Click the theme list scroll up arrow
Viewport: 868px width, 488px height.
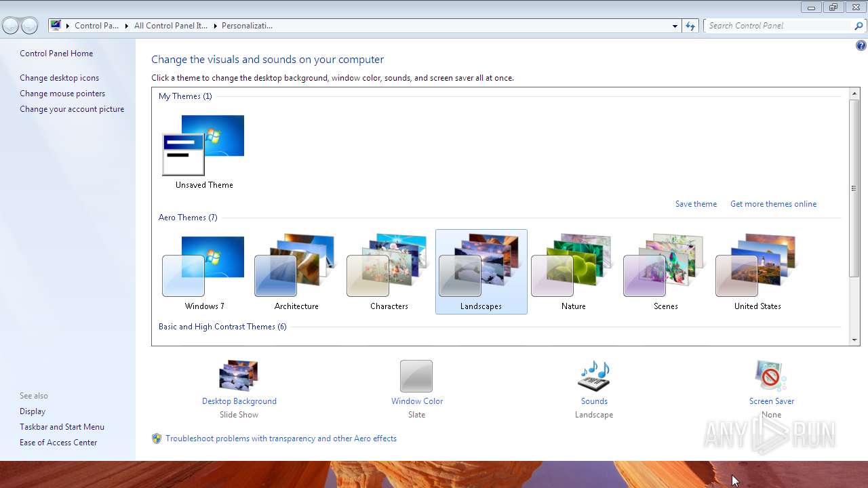854,93
